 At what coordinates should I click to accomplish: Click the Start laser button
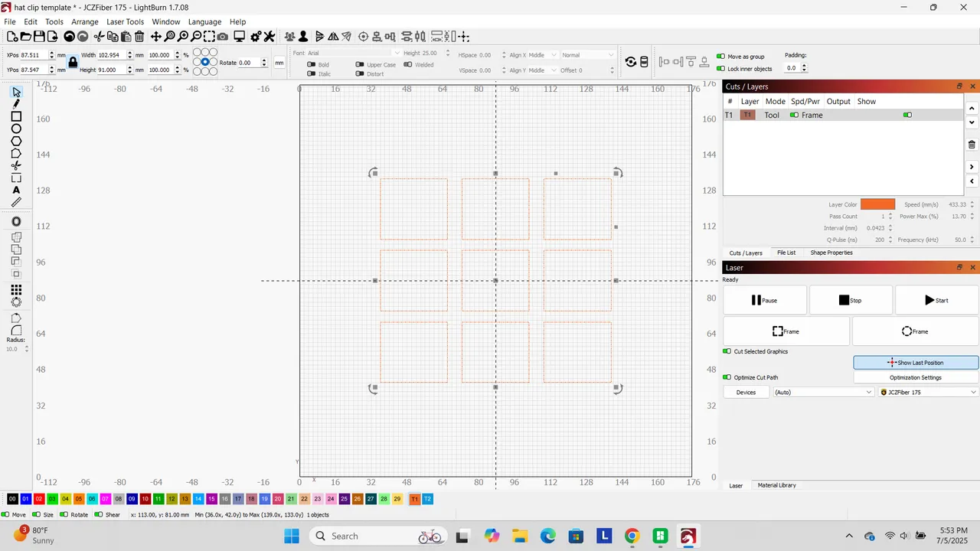pyautogui.click(x=937, y=300)
